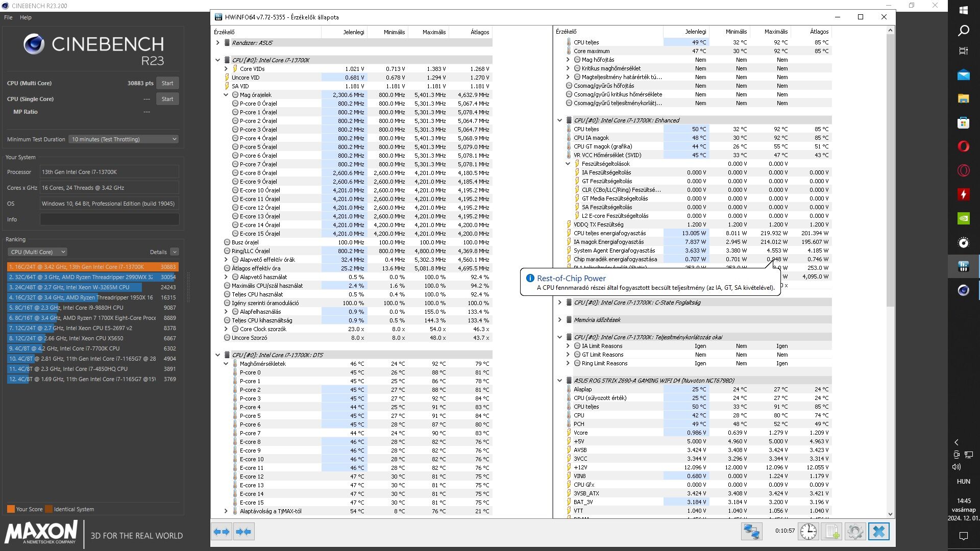Screen dimensions: 980x551
Task: Switch to Cinebench via its taskbar icon
Action: coord(964,290)
